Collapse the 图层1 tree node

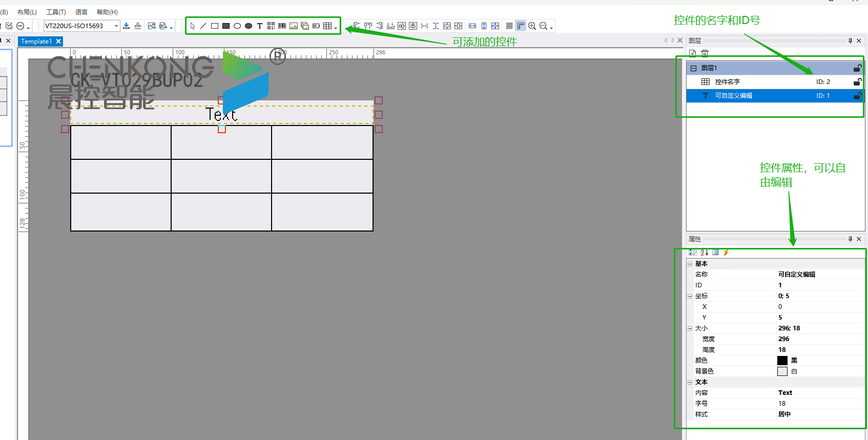693,68
